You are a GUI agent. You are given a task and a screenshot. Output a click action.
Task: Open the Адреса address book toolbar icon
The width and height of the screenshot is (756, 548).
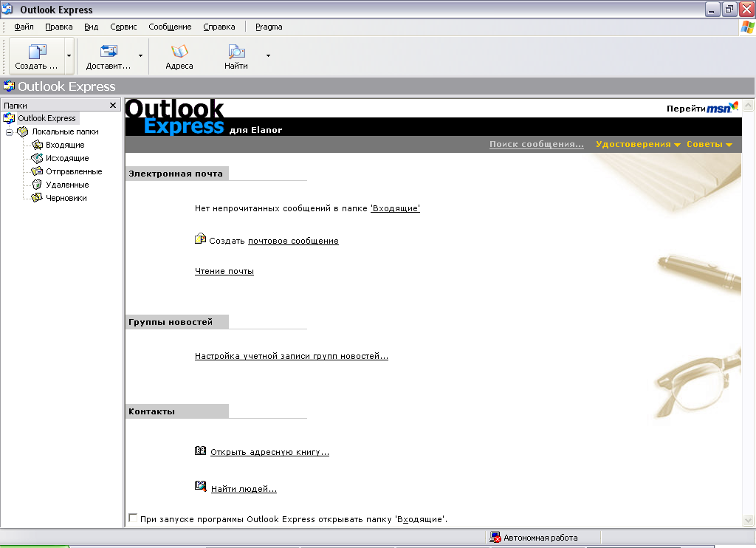click(179, 51)
